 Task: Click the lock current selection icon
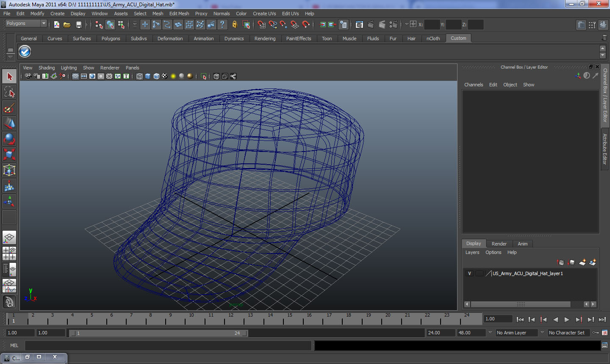click(234, 25)
